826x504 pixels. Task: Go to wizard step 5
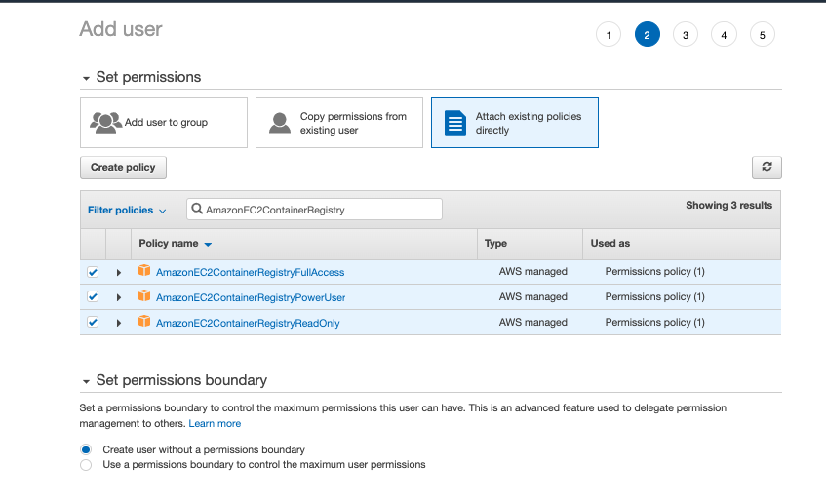pos(763,35)
